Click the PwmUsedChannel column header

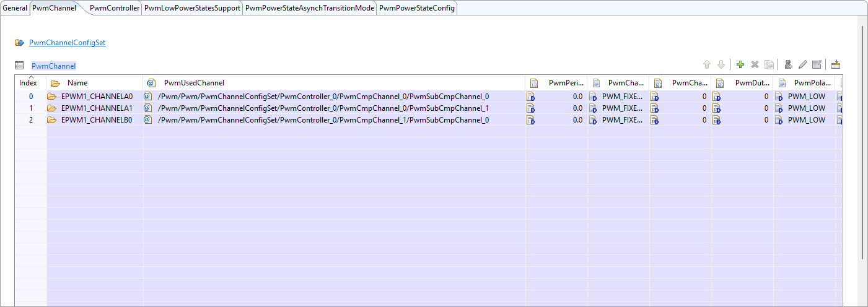coord(194,83)
